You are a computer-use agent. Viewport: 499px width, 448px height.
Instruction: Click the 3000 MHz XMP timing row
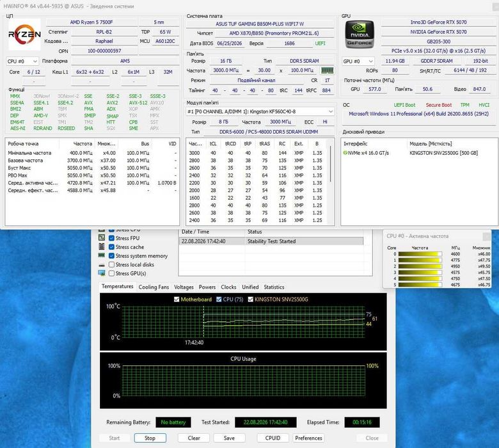[257, 153]
